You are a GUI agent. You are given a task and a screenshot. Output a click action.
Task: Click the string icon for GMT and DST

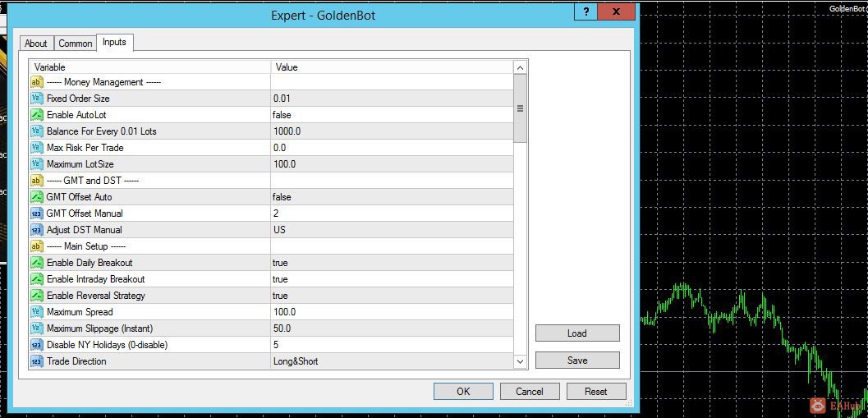tap(36, 181)
